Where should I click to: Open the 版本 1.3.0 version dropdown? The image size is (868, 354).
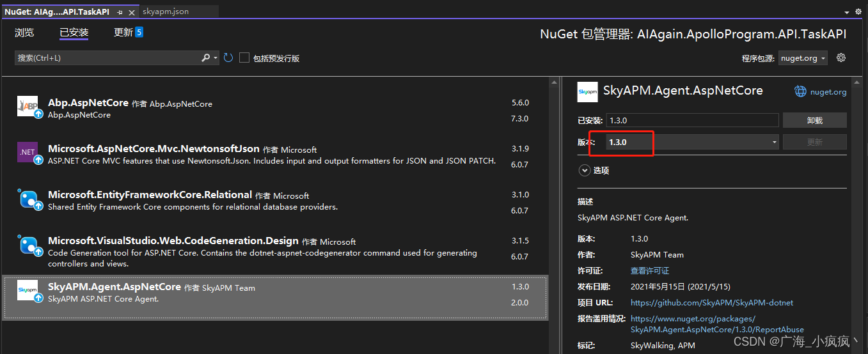(x=692, y=142)
